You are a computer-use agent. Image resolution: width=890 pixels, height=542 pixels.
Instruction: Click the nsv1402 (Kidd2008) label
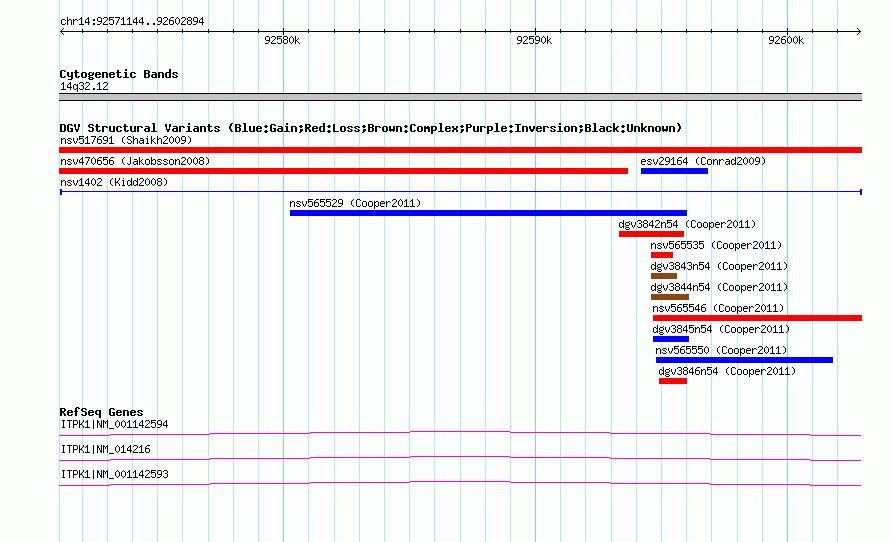tap(114, 182)
